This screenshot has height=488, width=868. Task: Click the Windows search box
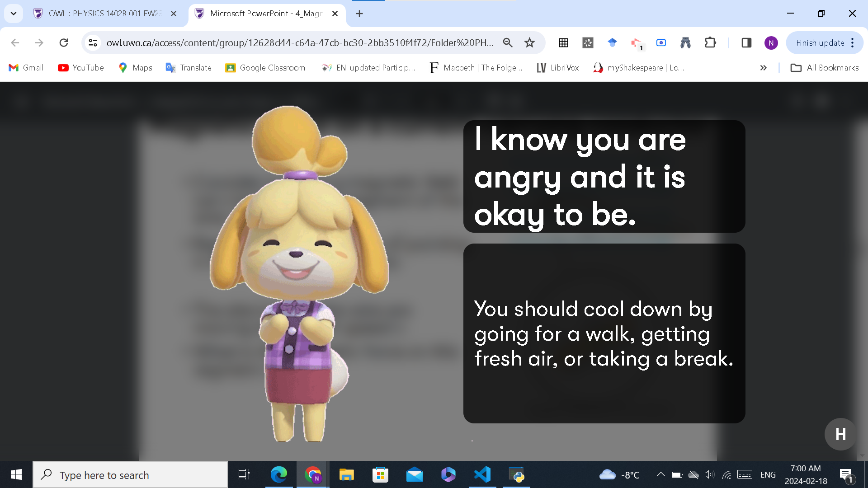[x=131, y=475]
